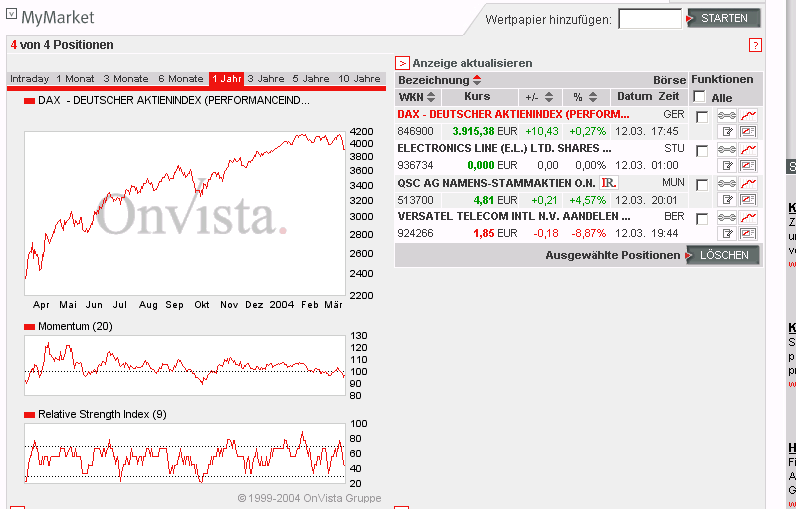
Task: Open DAX - Deutscher Aktienindex link
Action: coord(513,114)
